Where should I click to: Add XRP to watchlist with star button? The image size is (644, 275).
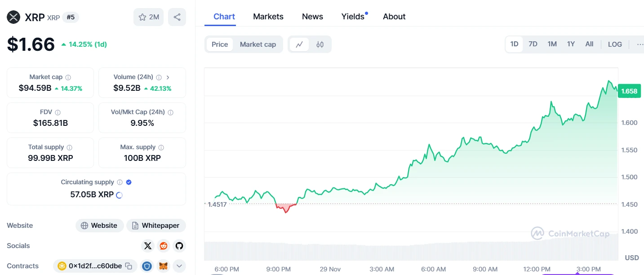149,17
